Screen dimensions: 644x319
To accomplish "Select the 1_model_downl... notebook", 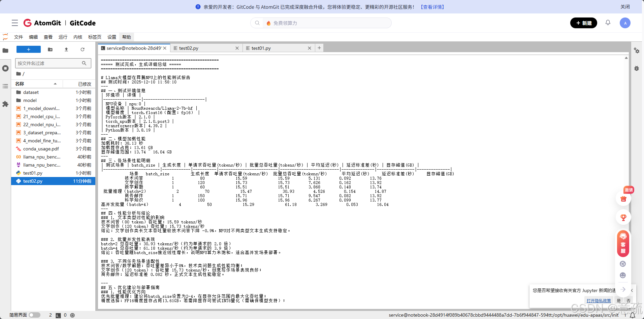I will pos(54,108).
